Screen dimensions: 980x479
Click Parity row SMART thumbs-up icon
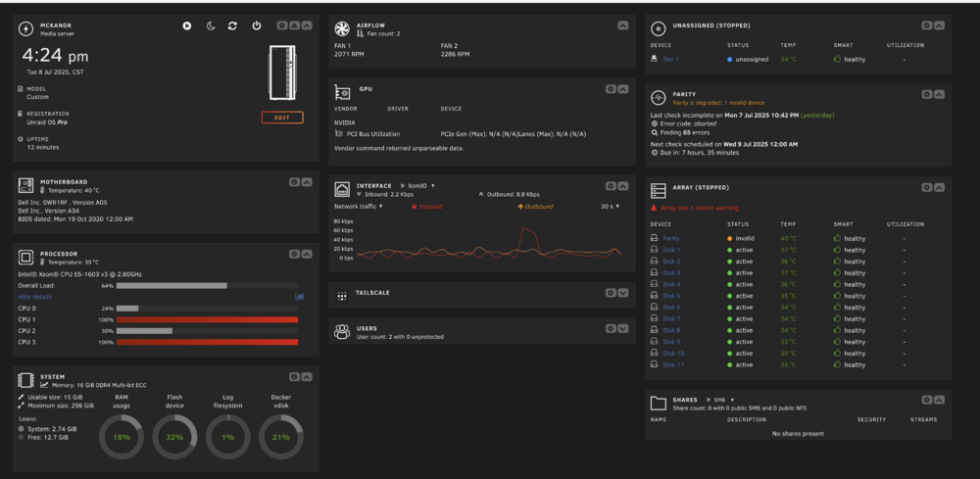point(838,238)
